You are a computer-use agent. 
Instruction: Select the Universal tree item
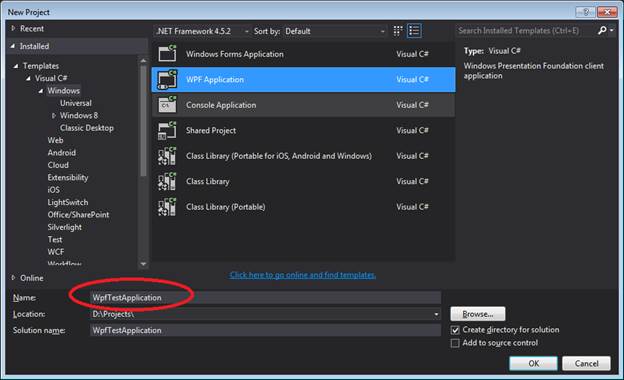coord(76,103)
